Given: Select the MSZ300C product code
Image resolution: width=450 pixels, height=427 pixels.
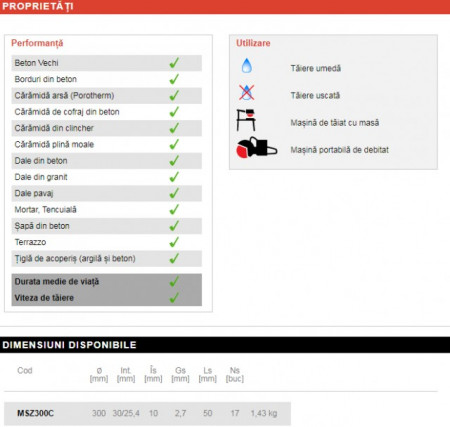Looking at the screenshot, I should 35,413.
